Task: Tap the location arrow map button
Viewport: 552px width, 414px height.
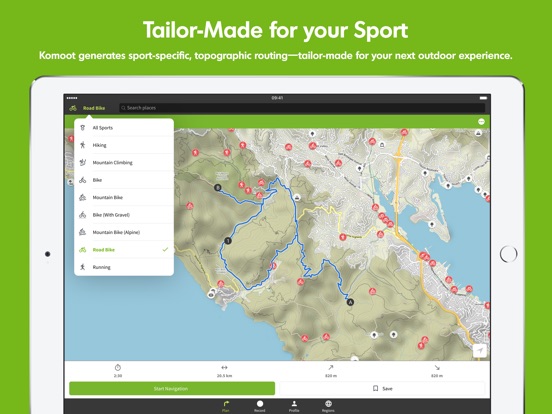Action: 479,351
